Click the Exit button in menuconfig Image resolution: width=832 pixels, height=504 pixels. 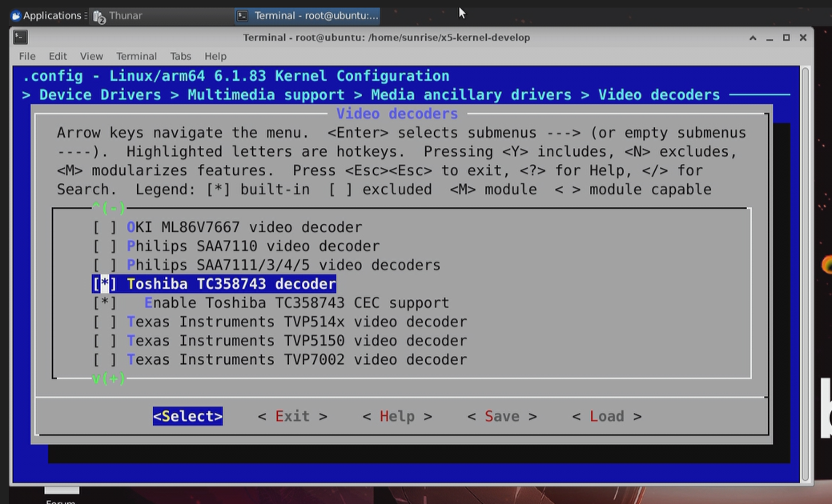[292, 417]
